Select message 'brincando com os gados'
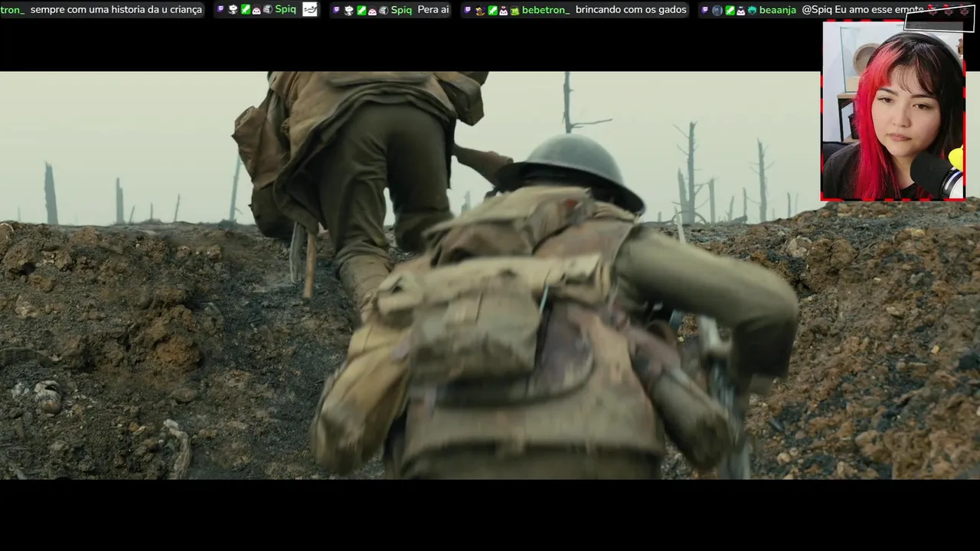This screenshot has height=551, width=980. point(631,10)
